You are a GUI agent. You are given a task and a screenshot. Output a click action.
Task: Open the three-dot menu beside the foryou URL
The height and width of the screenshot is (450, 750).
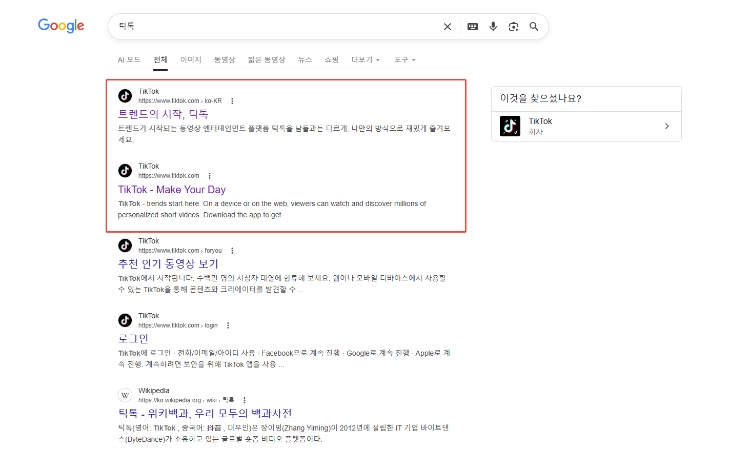[232, 251]
